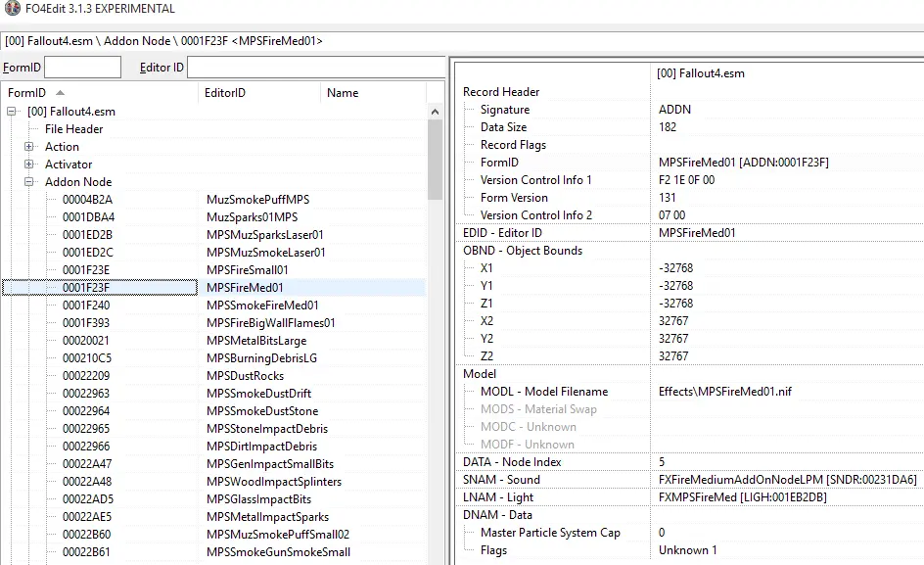Select Version Control Info 1 value F2 1E 0F 00
This screenshot has height=565, width=924.
[686, 180]
